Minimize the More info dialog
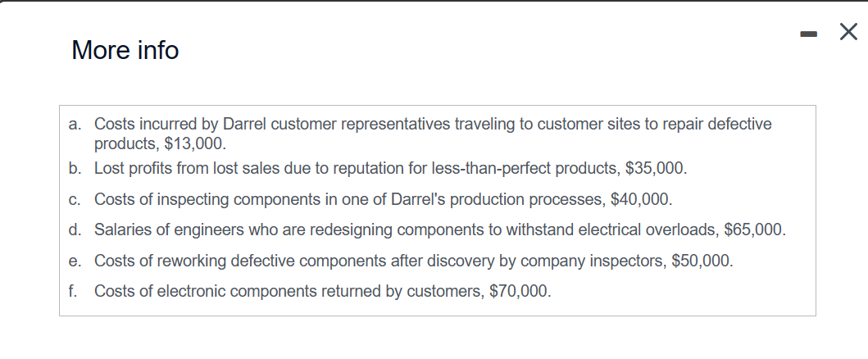Viewport: 868px width, 359px height. [x=809, y=35]
